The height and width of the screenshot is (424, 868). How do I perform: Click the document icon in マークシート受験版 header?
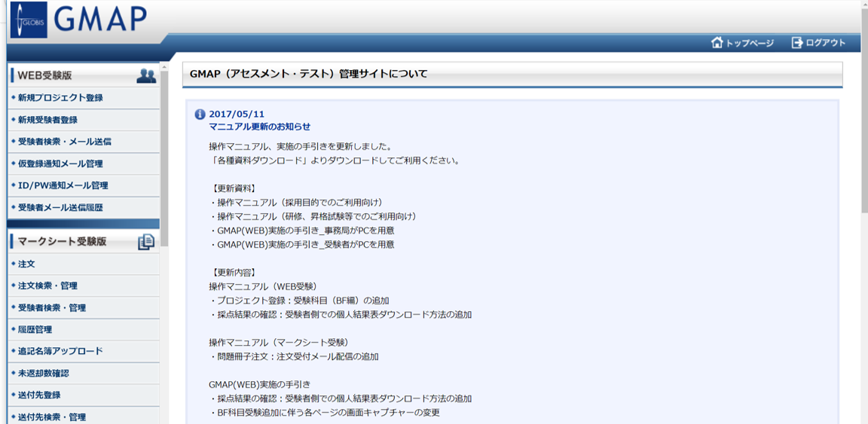[146, 242]
